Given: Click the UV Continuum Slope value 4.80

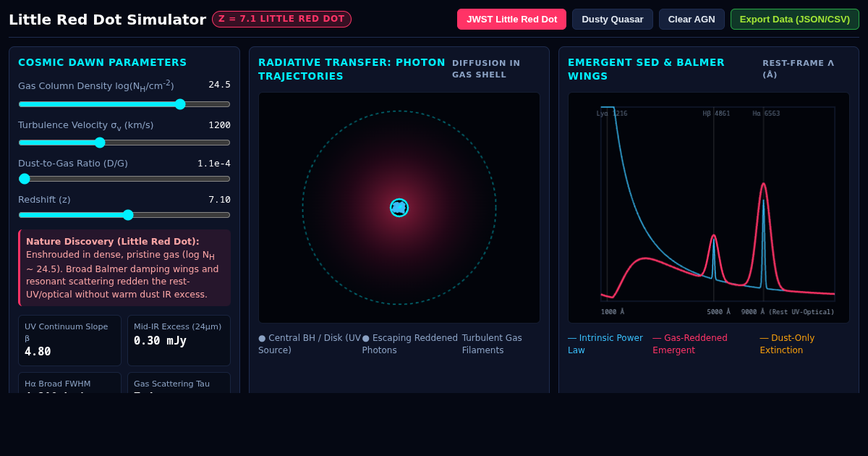Looking at the screenshot, I should point(38,352).
